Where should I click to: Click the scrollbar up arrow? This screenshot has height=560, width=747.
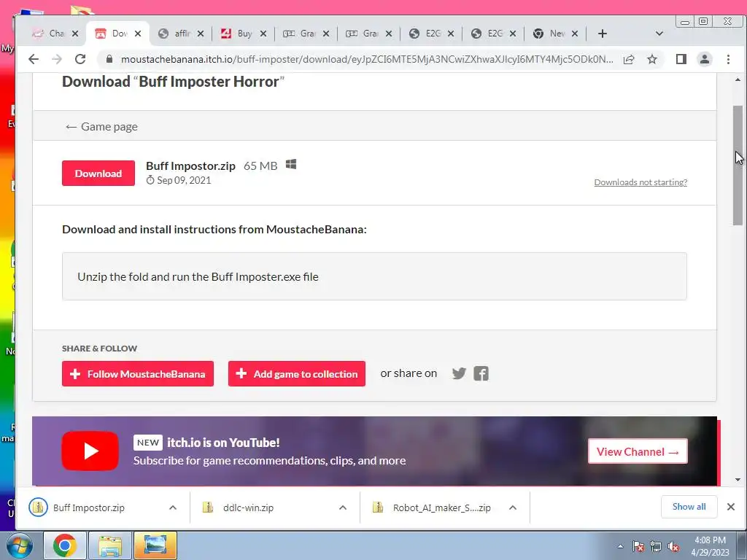[738, 80]
